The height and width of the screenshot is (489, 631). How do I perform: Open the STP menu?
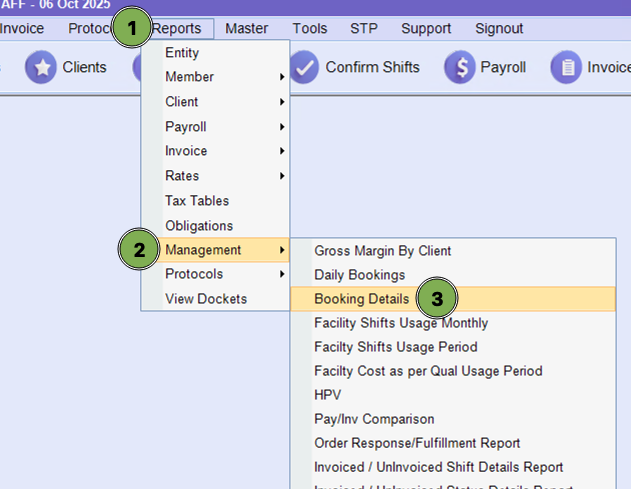(364, 29)
